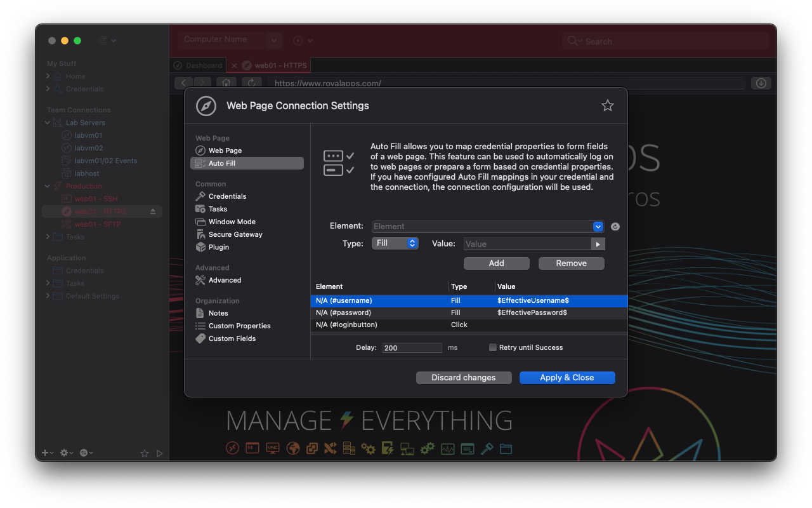
Task: Select the Web Page settings section
Action: (x=225, y=150)
